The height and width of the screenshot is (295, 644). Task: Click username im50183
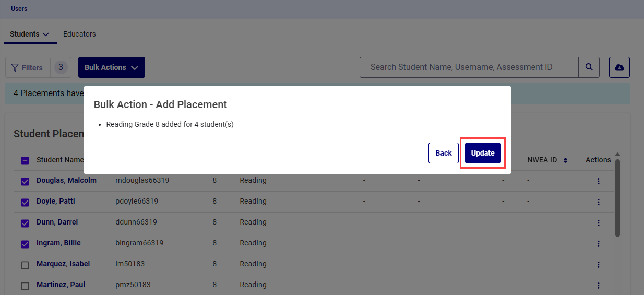coord(129,264)
